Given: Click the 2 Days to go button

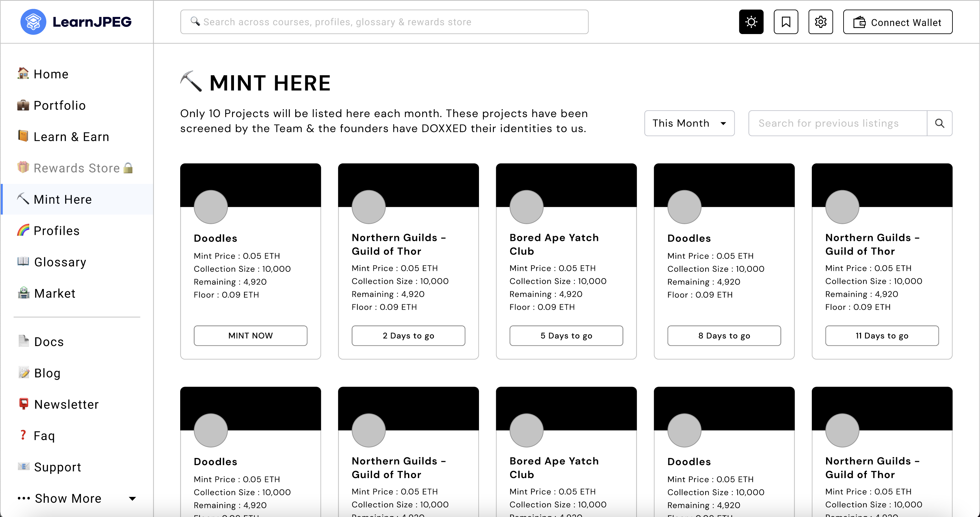Looking at the screenshot, I should [x=408, y=335].
